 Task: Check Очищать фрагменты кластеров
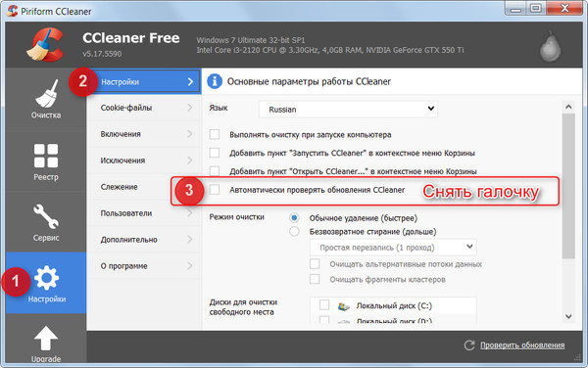pos(315,279)
